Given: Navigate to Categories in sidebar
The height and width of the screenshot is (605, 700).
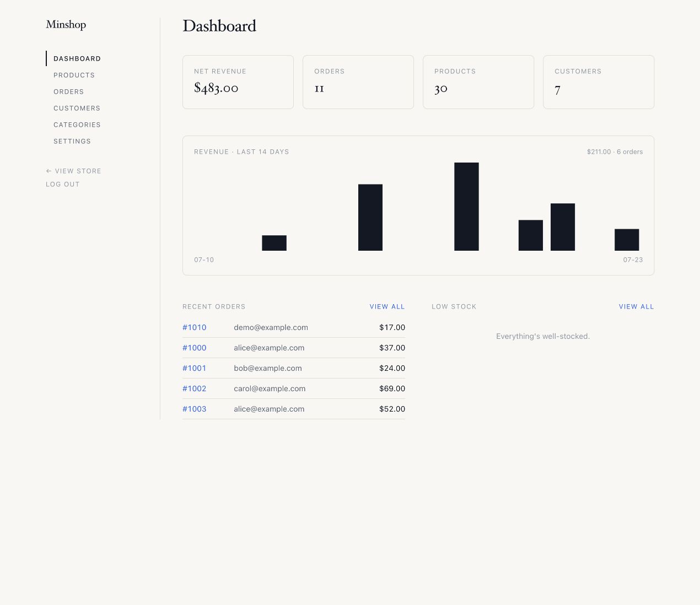Looking at the screenshot, I should (x=77, y=125).
